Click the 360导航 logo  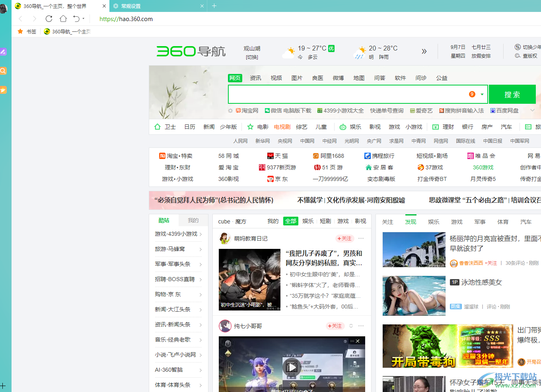191,51
